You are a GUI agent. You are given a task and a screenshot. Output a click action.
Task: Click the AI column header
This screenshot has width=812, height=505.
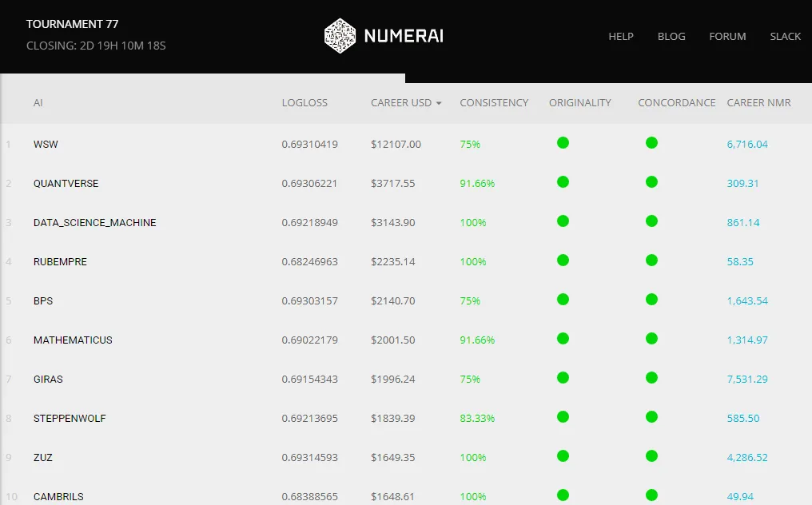pyautogui.click(x=38, y=102)
